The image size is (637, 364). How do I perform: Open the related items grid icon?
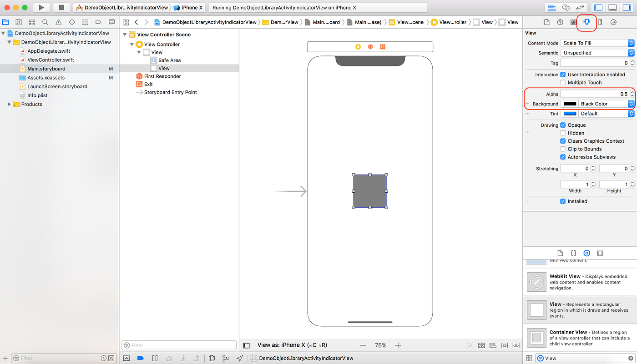(126, 22)
